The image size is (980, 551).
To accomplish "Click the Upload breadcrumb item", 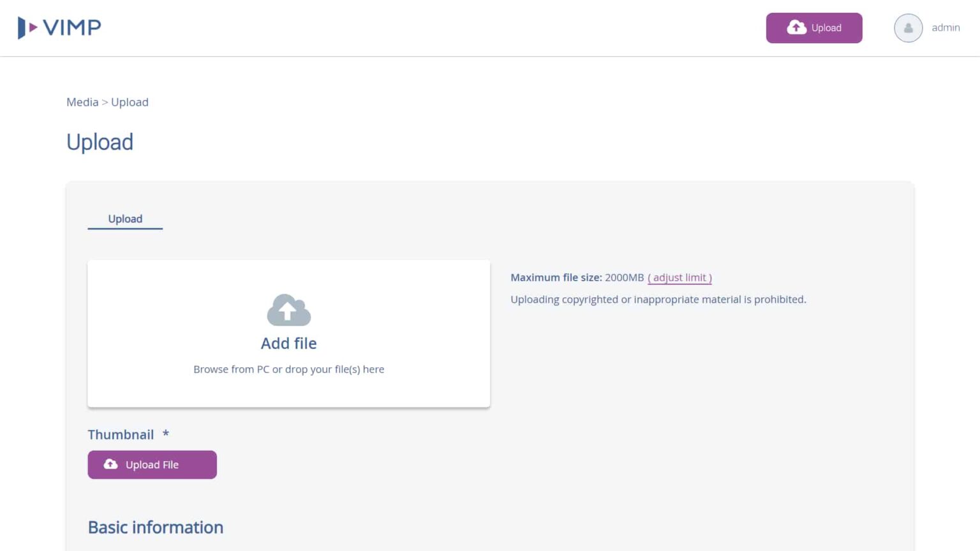I will point(130,102).
